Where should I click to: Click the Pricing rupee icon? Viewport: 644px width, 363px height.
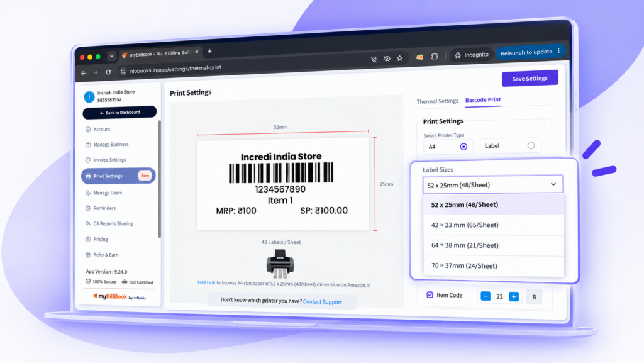pyautogui.click(x=88, y=239)
